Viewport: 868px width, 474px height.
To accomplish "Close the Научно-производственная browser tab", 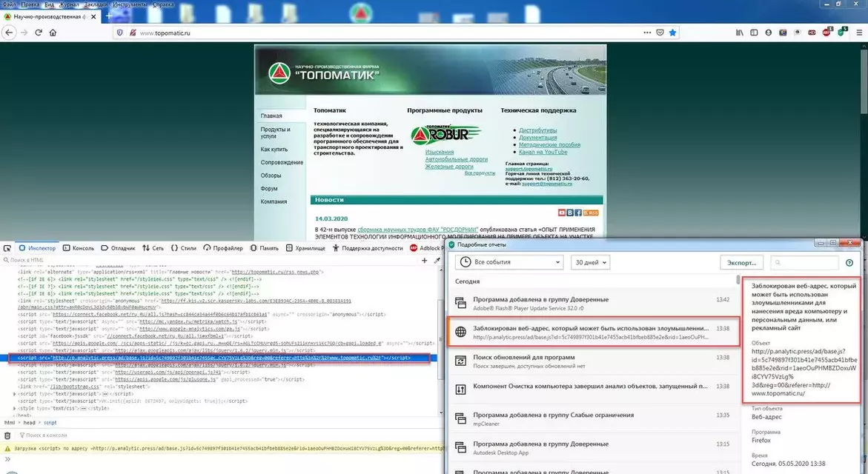I will coord(93,16).
